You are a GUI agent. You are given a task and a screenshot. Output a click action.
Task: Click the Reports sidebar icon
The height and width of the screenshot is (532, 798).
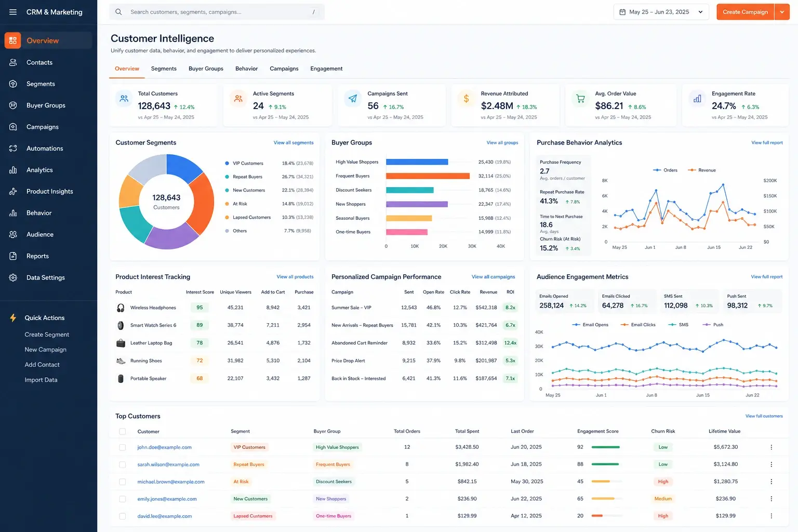(x=13, y=256)
